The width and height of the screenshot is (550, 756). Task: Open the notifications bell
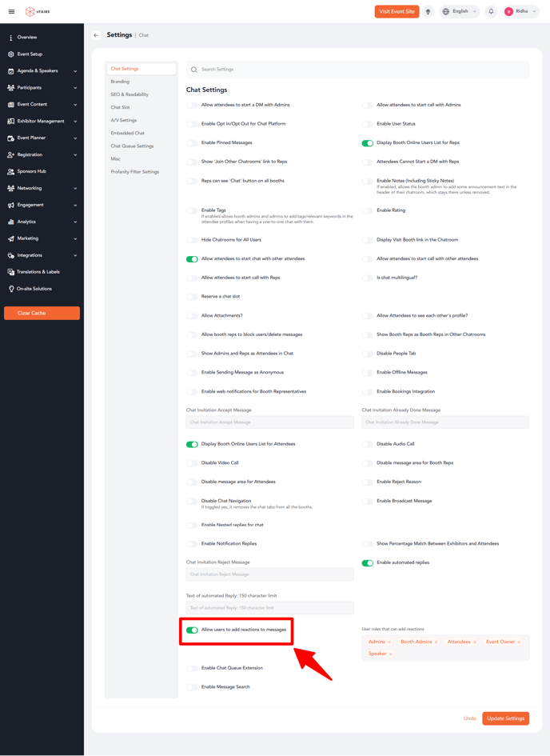491,12
